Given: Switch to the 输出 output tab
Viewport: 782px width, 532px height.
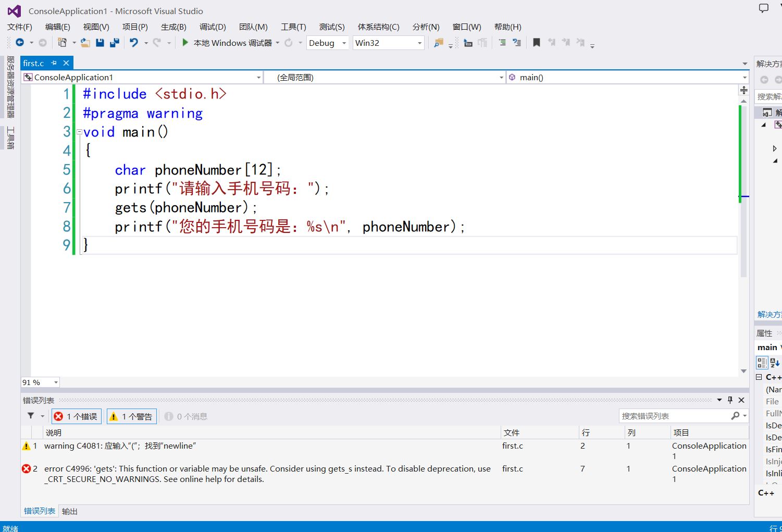Looking at the screenshot, I should click(x=69, y=511).
